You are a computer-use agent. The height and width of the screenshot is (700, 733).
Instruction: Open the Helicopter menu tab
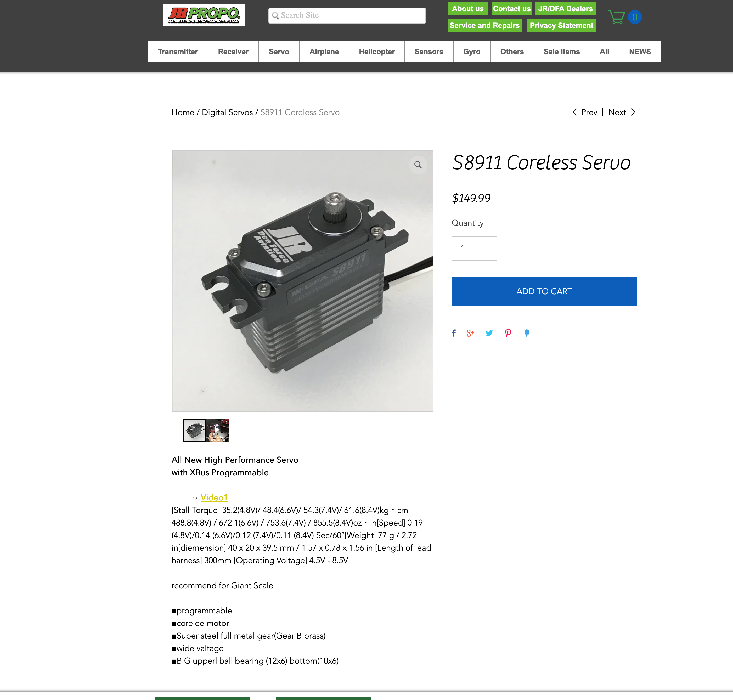pyautogui.click(x=377, y=52)
